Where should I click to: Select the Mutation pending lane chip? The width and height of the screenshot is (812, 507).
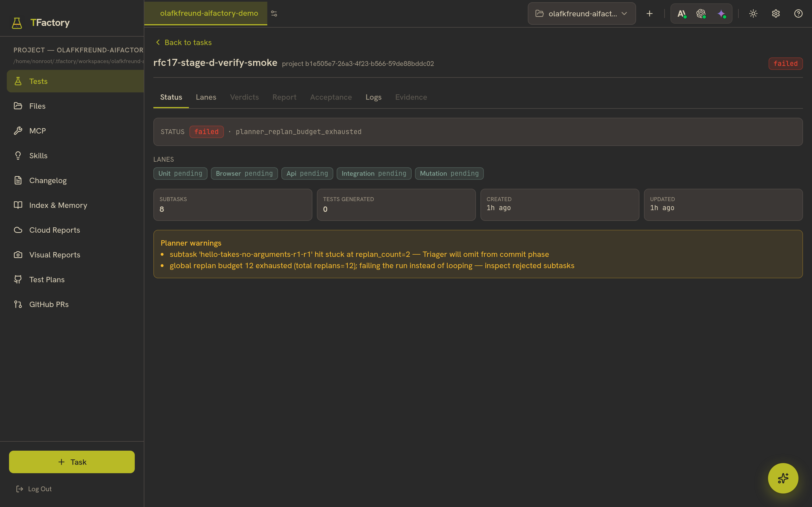(x=449, y=173)
